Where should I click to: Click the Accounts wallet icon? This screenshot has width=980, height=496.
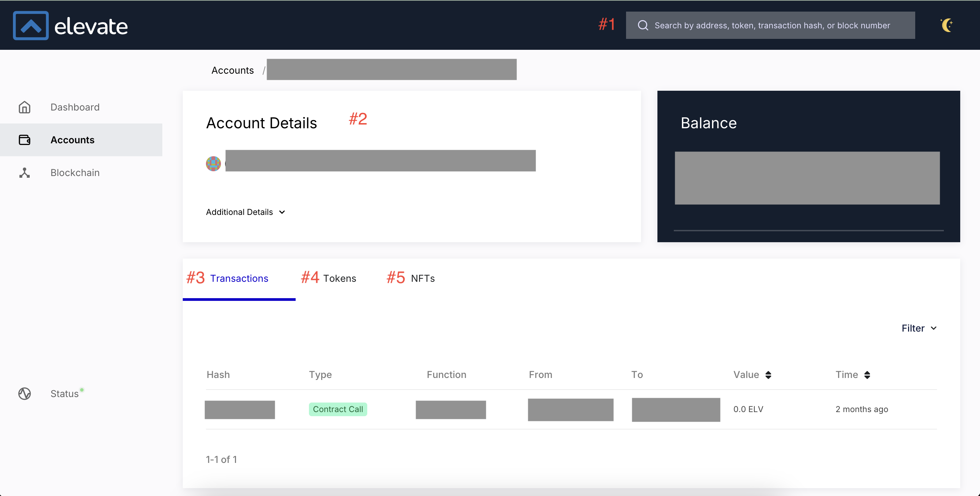25,140
